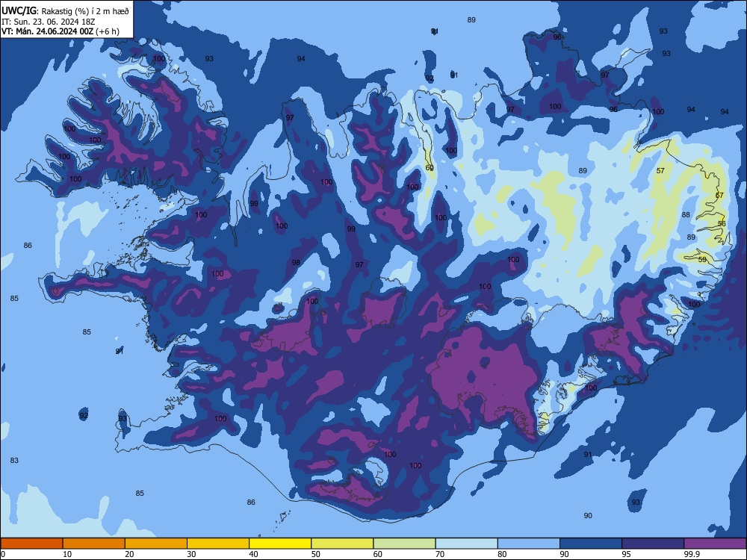Click the '70' legend tick label
Viewport: 747px width, 560px height.
(x=440, y=554)
